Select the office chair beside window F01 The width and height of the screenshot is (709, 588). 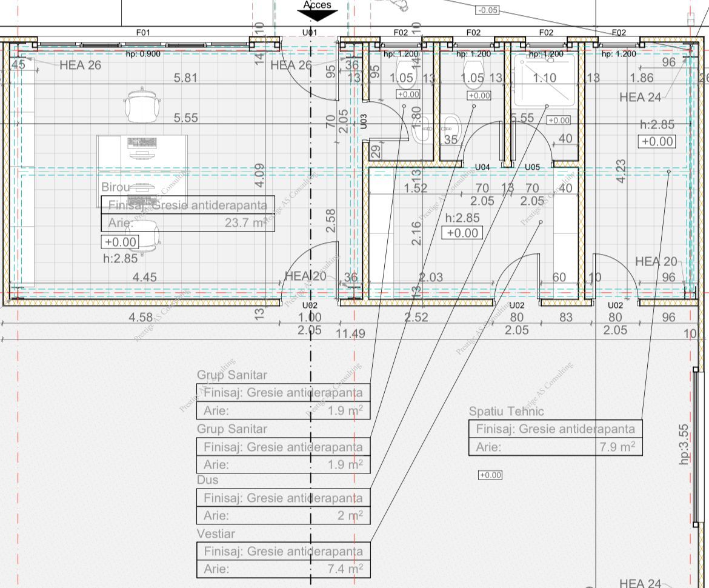(142, 105)
